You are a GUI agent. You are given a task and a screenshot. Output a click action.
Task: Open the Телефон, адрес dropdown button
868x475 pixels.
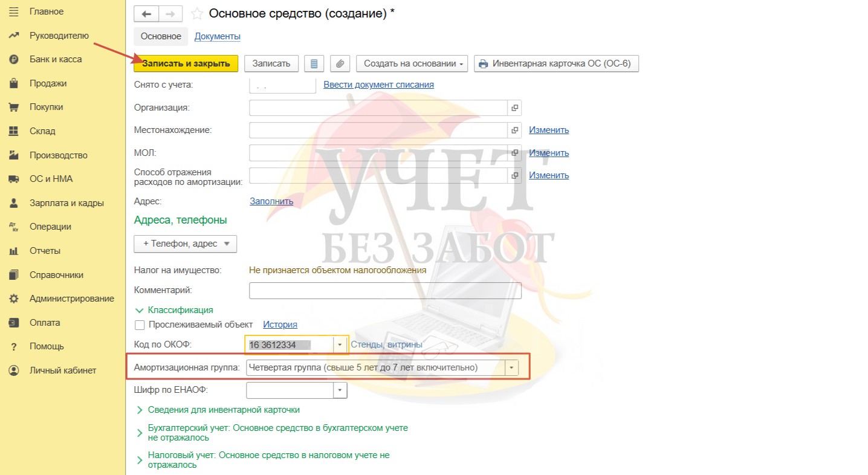186,244
